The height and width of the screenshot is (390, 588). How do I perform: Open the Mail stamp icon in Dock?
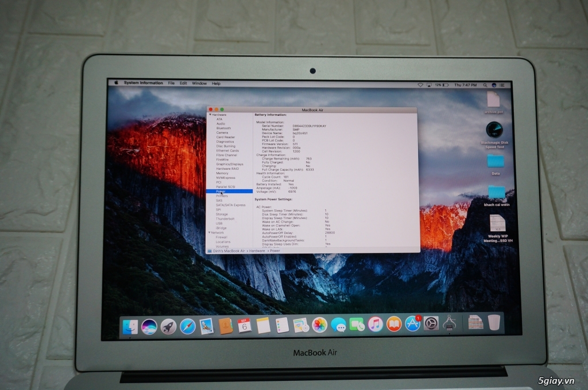click(x=206, y=326)
